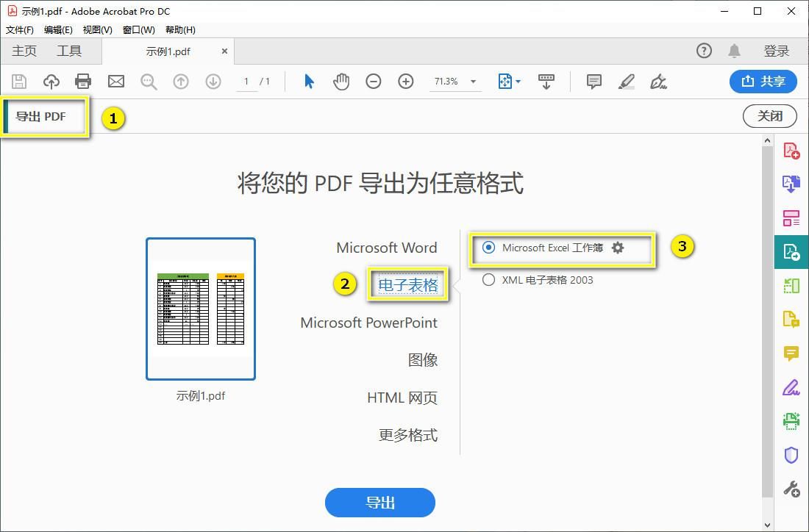Expand fit page options dropdown arrow

click(518, 82)
